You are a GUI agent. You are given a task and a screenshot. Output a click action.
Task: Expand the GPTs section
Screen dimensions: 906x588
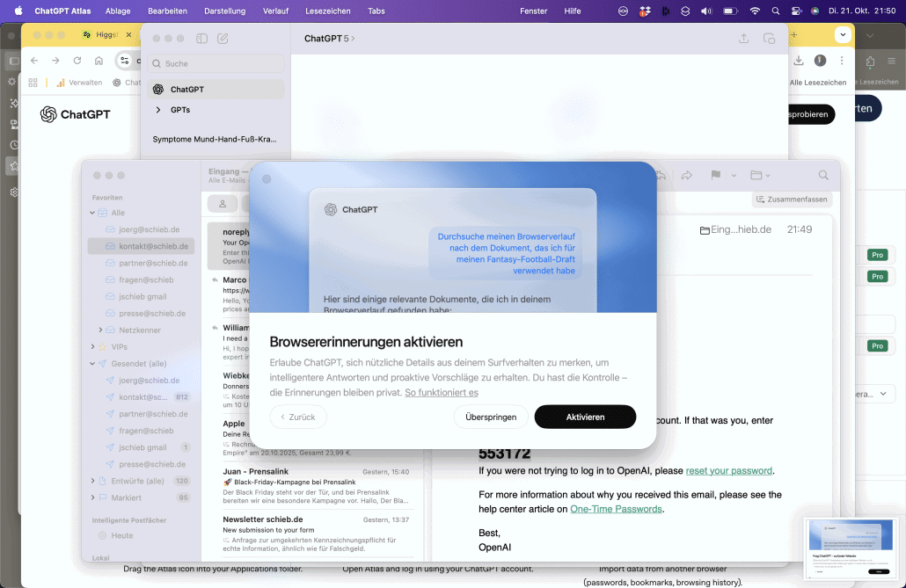click(158, 110)
